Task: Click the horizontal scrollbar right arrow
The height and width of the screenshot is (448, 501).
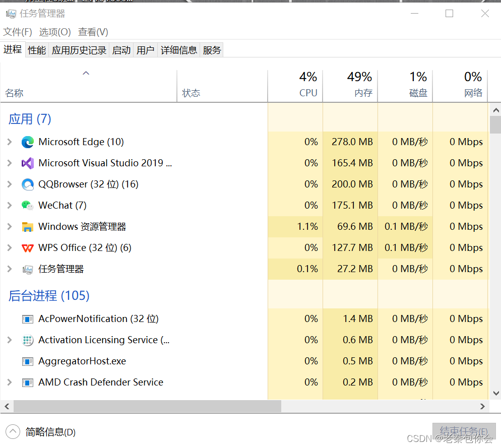Action: [482, 407]
